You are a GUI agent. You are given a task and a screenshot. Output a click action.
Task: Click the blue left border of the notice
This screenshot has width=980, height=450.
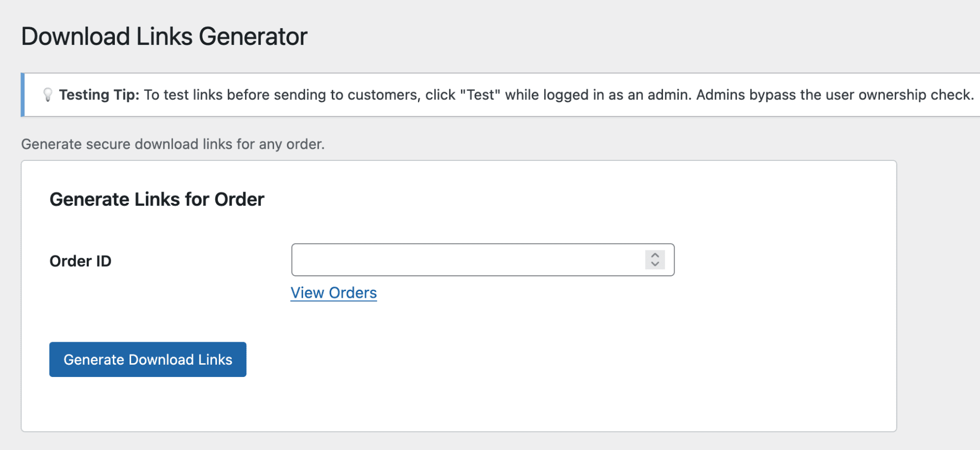[x=22, y=95]
